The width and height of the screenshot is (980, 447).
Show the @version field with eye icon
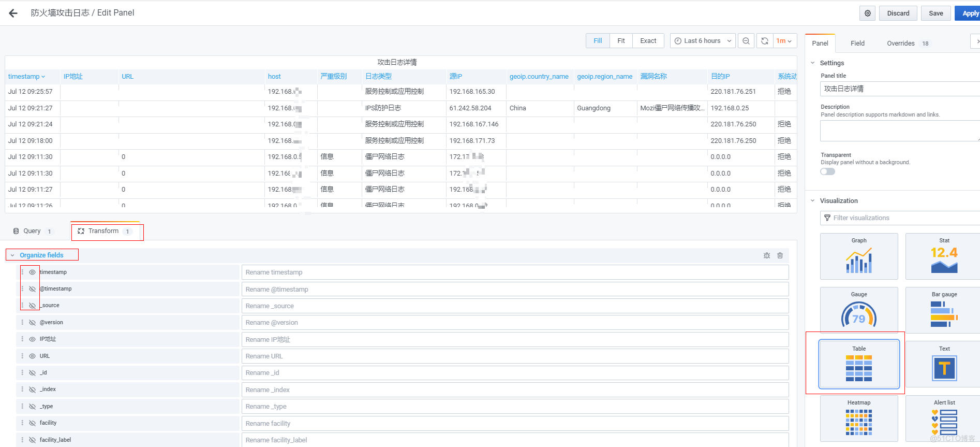(32, 322)
